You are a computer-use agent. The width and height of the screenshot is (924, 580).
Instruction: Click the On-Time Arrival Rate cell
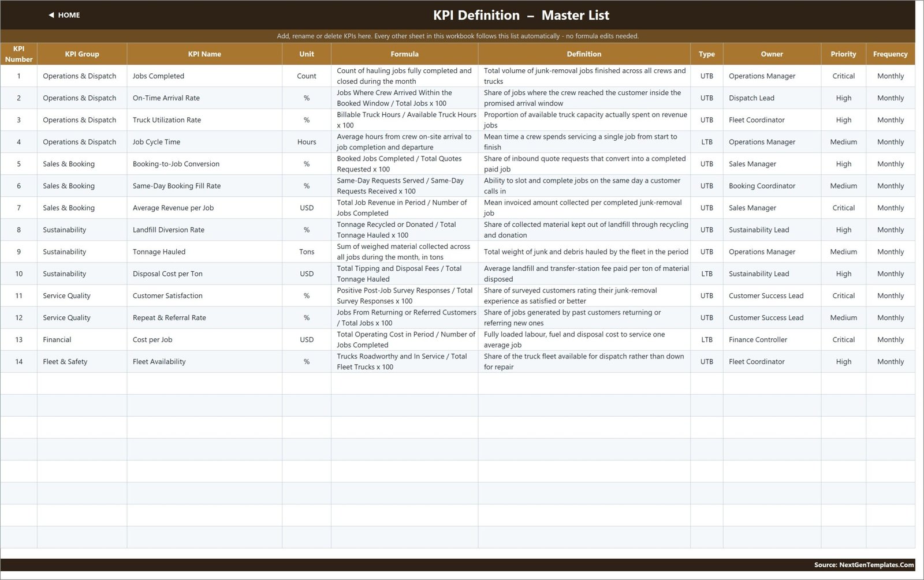(x=204, y=98)
